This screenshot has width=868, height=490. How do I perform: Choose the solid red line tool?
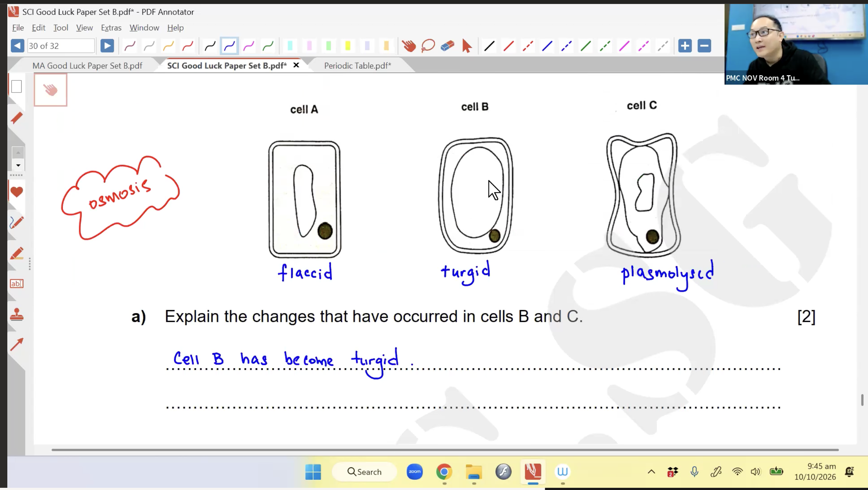point(509,46)
